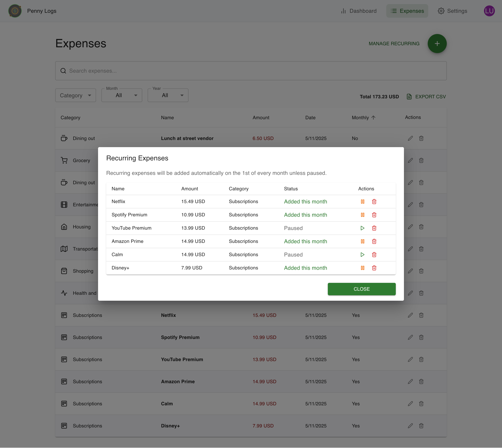
Task: Delete the Netflix recurring expense
Action: tap(374, 202)
